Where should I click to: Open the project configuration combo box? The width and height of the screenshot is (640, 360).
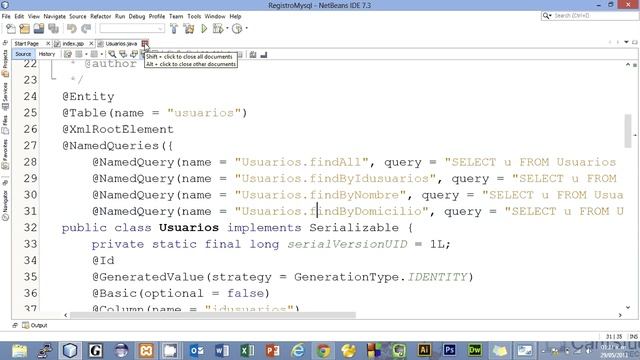(132, 29)
